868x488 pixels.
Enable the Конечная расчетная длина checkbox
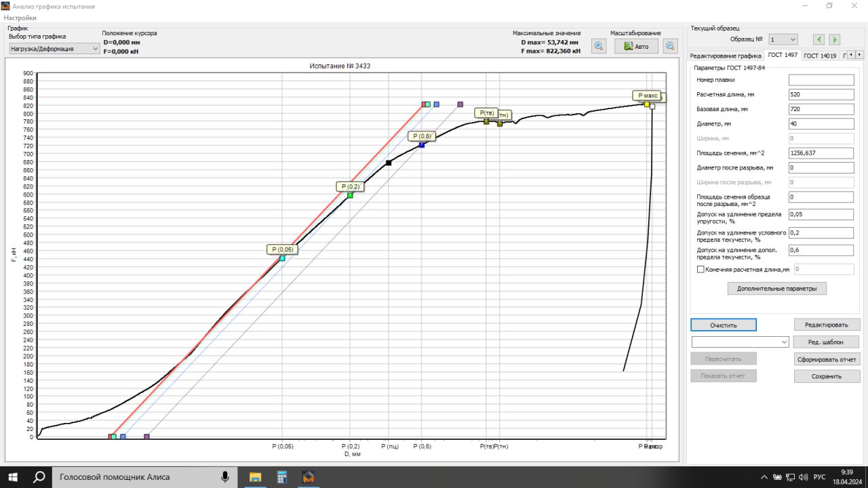(701, 269)
